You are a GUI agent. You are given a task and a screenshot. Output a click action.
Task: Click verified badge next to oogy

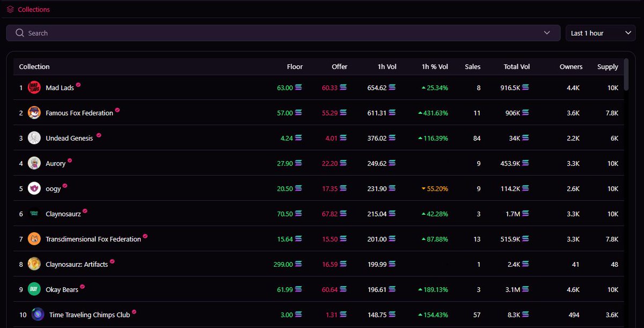[65, 186]
